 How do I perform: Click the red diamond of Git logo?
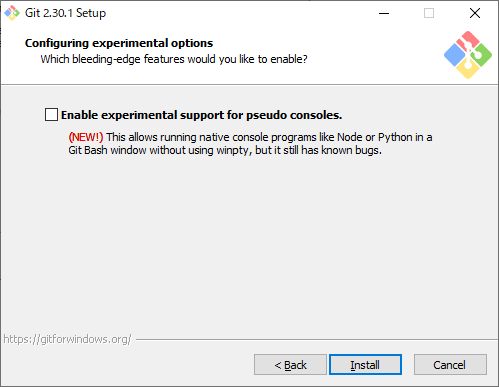467,41
